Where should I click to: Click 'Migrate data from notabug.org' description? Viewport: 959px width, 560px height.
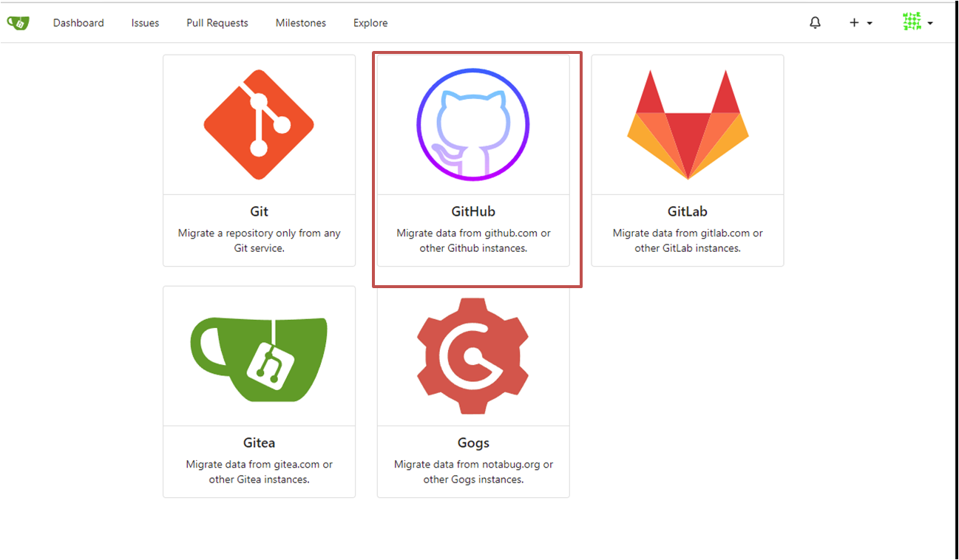pyautogui.click(x=473, y=472)
